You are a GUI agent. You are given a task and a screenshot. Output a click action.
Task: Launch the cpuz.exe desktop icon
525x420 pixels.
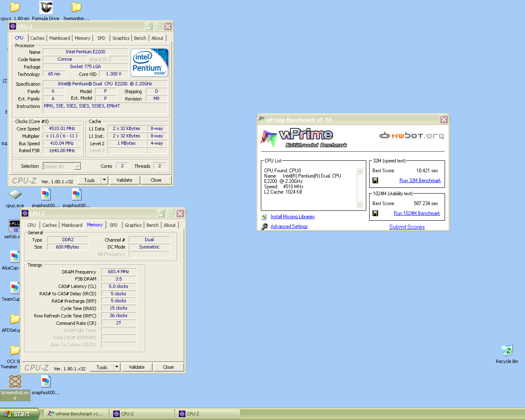point(15,194)
